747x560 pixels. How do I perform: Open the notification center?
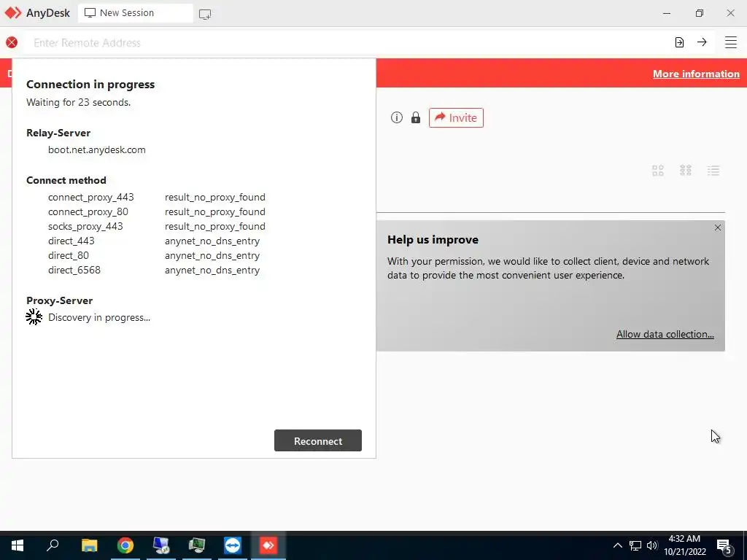[724, 547]
